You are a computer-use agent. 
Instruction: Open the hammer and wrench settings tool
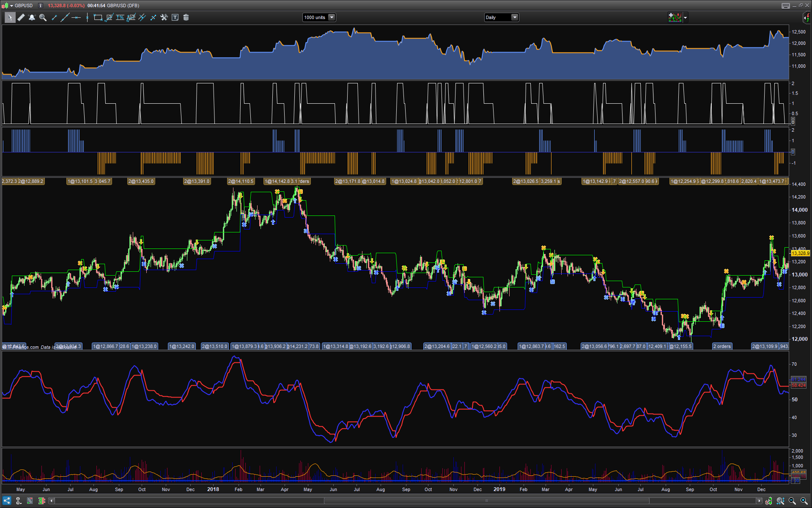click(x=164, y=17)
